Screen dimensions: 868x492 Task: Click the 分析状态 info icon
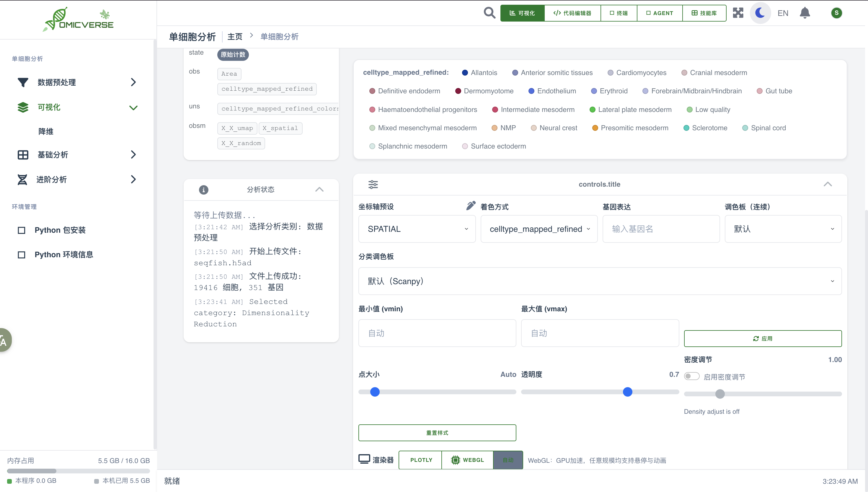pos(203,190)
